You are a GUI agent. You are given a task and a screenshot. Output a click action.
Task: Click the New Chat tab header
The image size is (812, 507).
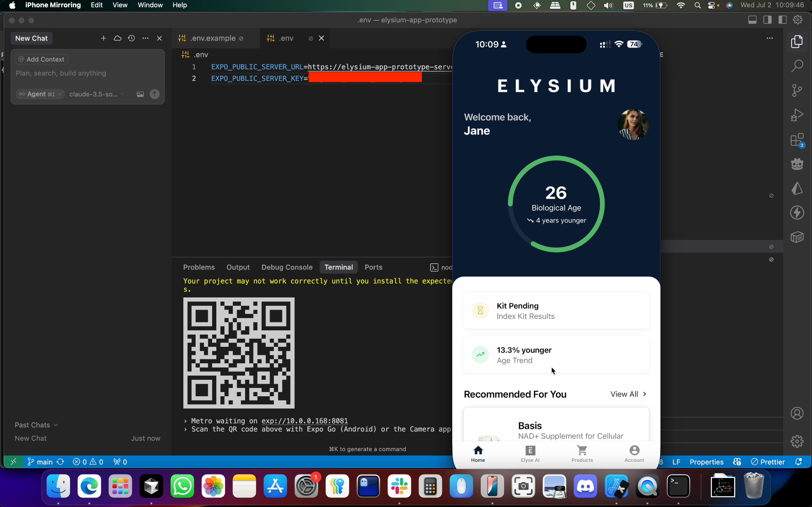[x=31, y=38]
